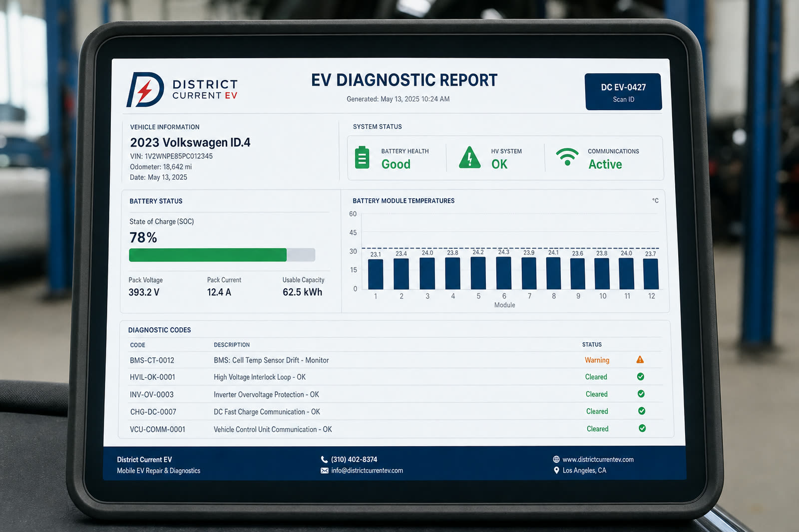Click the orange warning icon for BMS-CT-0012
This screenshot has height=532, width=799.
point(640,360)
